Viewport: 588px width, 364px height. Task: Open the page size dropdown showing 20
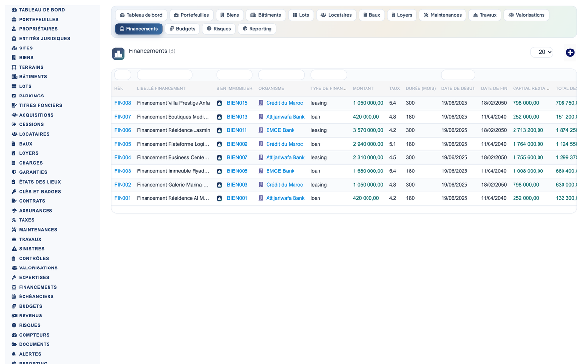coord(541,52)
